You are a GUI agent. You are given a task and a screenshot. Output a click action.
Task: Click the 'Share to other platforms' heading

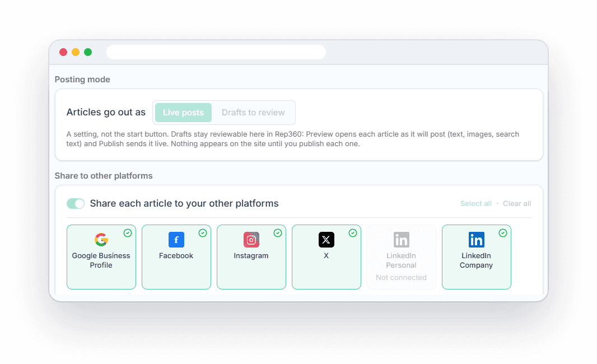(104, 175)
